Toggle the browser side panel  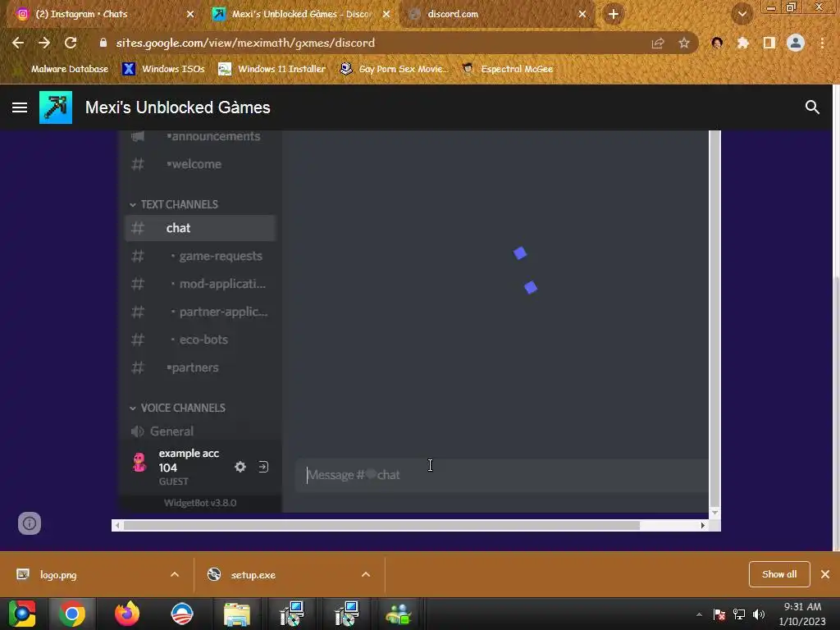(769, 43)
